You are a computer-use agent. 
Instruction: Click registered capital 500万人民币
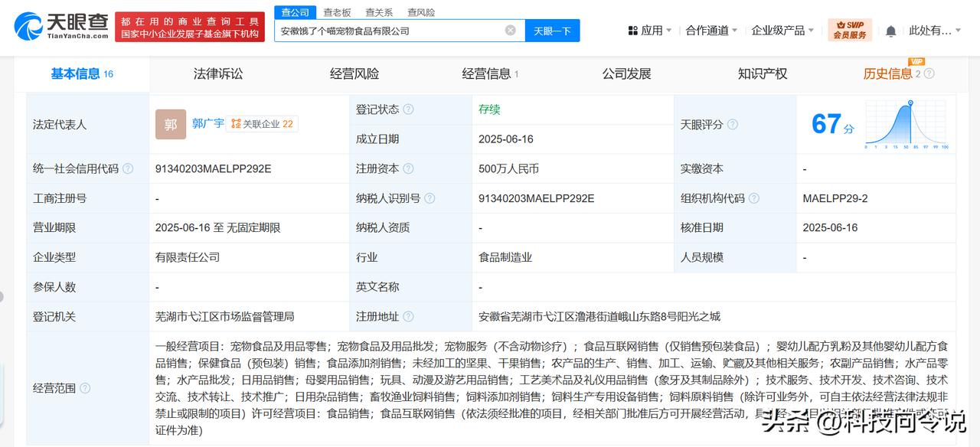coord(508,168)
